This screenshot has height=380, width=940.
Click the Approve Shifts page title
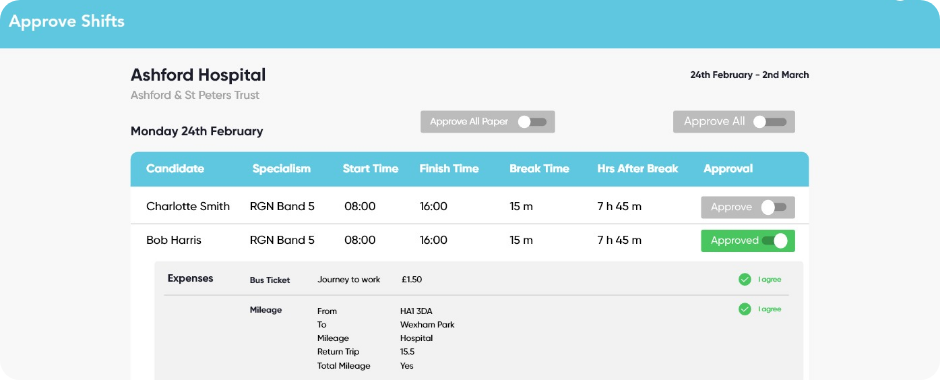pyautogui.click(x=67, y=22)
